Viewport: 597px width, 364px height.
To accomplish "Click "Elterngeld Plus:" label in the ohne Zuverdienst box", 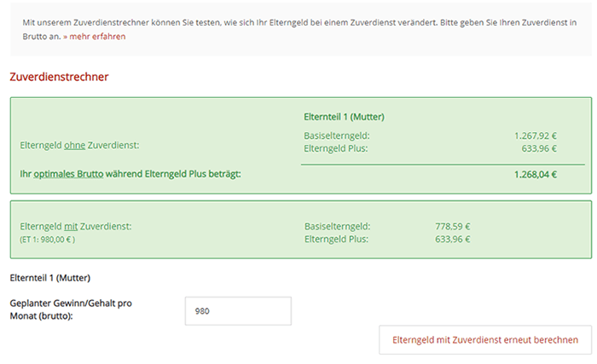I will coord(335,147).
